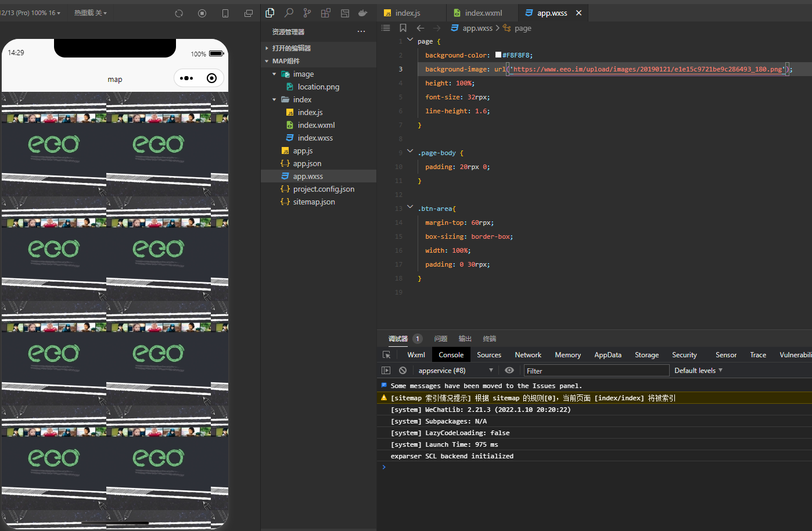Click the stop/record circle icon in simulator toolbar

tap(202, 13)
